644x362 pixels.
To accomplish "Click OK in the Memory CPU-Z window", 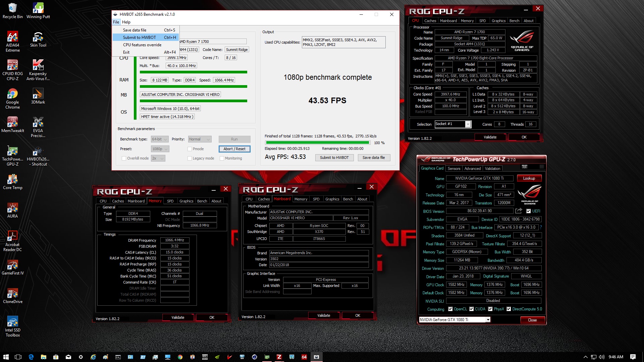I will tap(212, 317).
